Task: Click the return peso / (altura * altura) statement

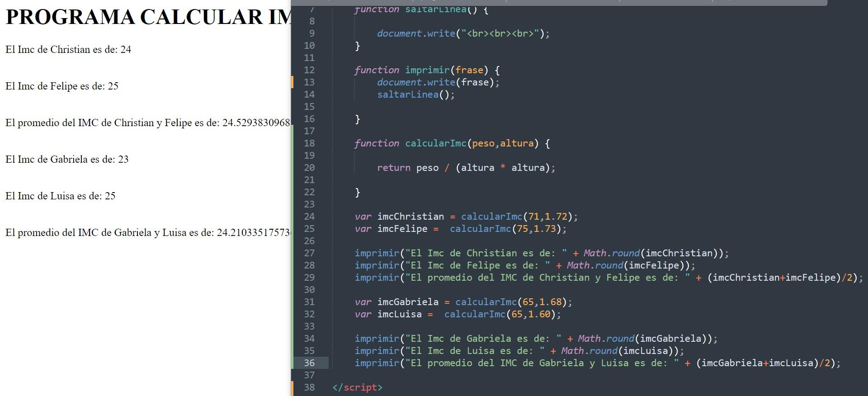Action: click(x=466, y=168)
